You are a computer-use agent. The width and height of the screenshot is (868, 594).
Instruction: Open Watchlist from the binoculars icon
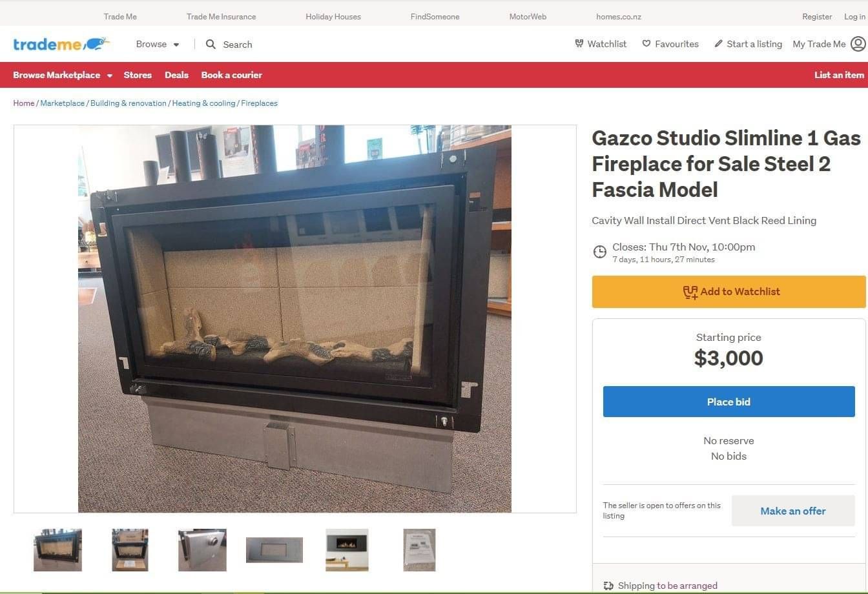click(579, 44)
